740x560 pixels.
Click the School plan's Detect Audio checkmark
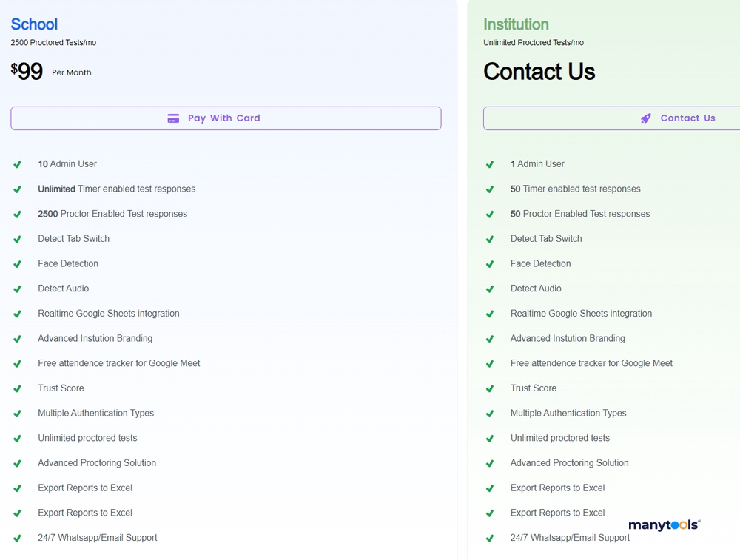(18, 289)
